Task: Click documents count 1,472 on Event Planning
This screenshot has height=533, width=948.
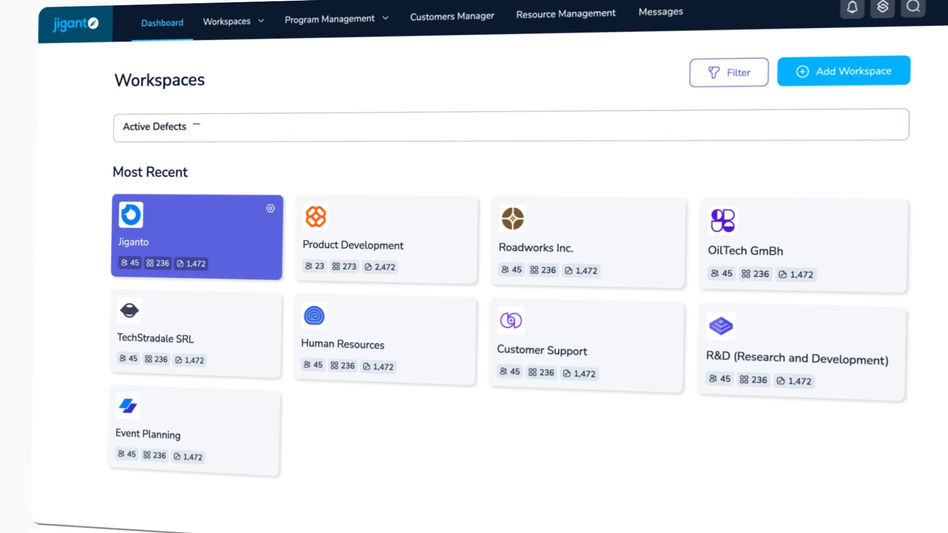Action: [188, 456]
